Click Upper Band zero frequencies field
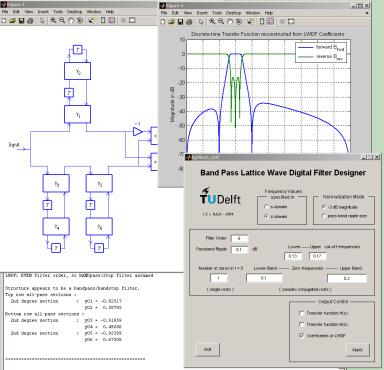This screenshot has width=384, height=370. click(347, 278)
